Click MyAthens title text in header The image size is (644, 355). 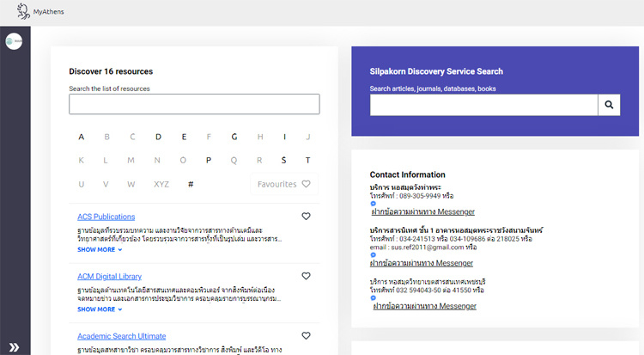coord(48,11)
